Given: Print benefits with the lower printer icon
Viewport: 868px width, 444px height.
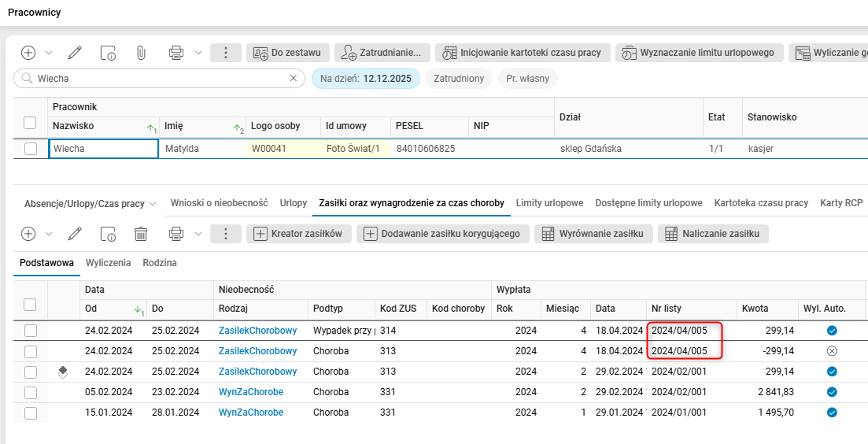Looking at the screenshot, I should click(x=176, y=234).
